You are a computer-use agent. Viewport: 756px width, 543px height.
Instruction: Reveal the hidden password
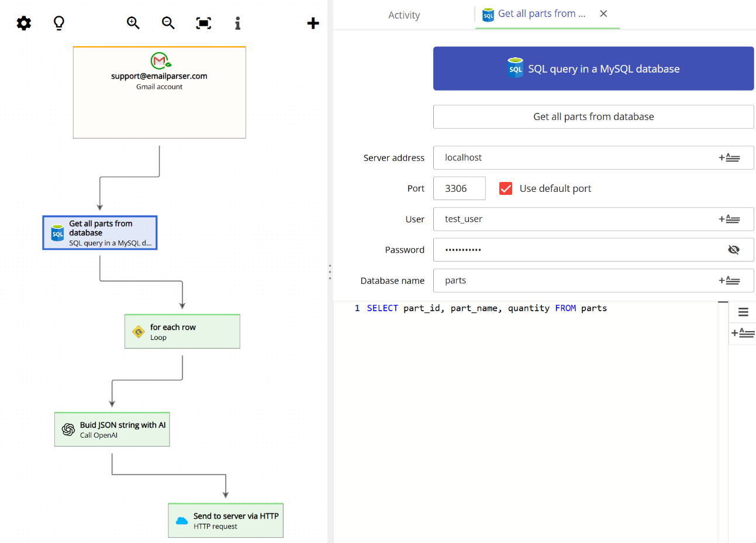(734, 249)
